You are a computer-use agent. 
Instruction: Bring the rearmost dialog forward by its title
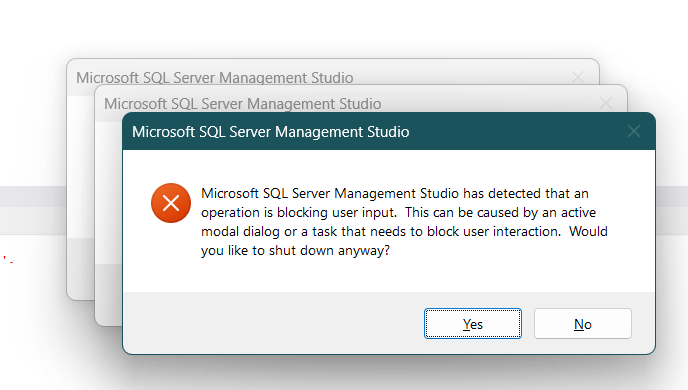(215, 78)
